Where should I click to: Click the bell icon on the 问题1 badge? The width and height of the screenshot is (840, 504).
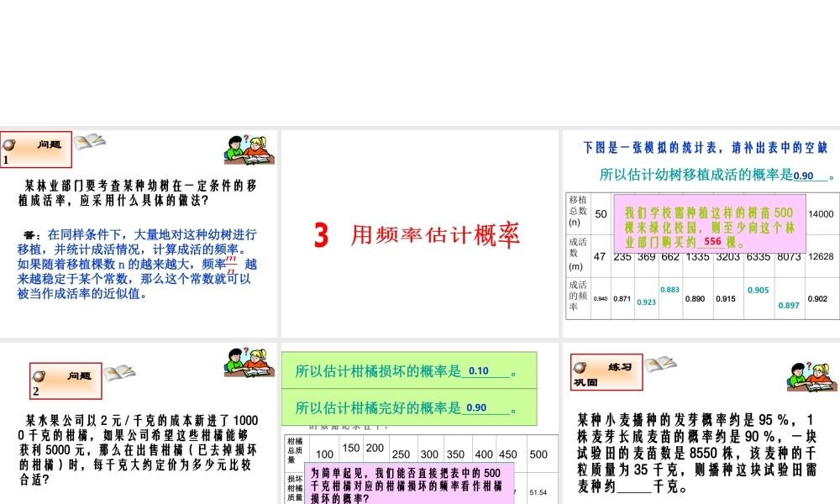click(x=8, y=144)
